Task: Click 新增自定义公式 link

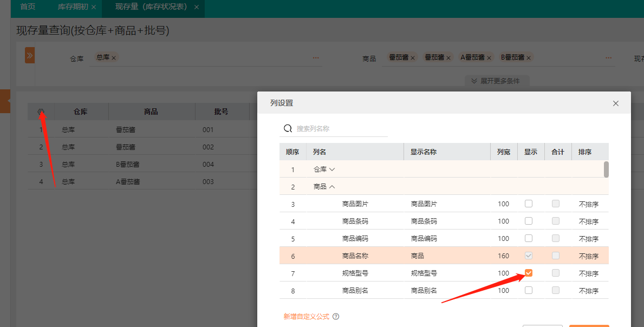Action: coord(307,316)
